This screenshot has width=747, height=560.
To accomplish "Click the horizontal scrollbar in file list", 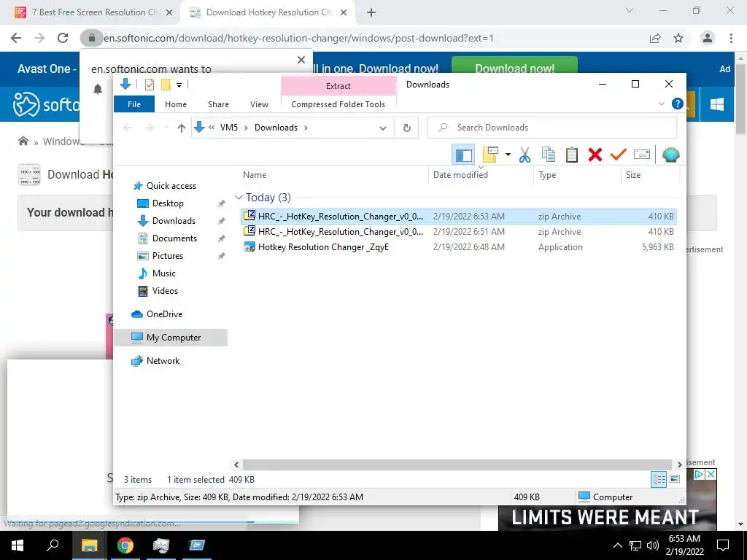I will [457, 464].
